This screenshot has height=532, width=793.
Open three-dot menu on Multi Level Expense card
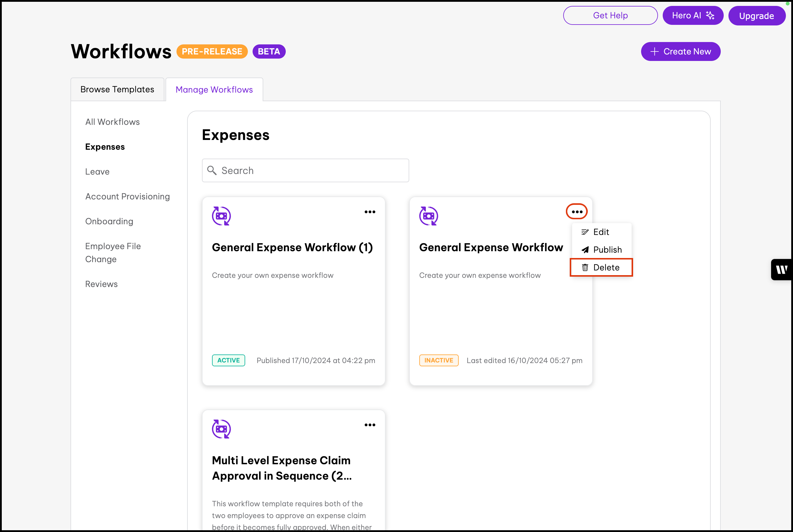coord(370,425)
